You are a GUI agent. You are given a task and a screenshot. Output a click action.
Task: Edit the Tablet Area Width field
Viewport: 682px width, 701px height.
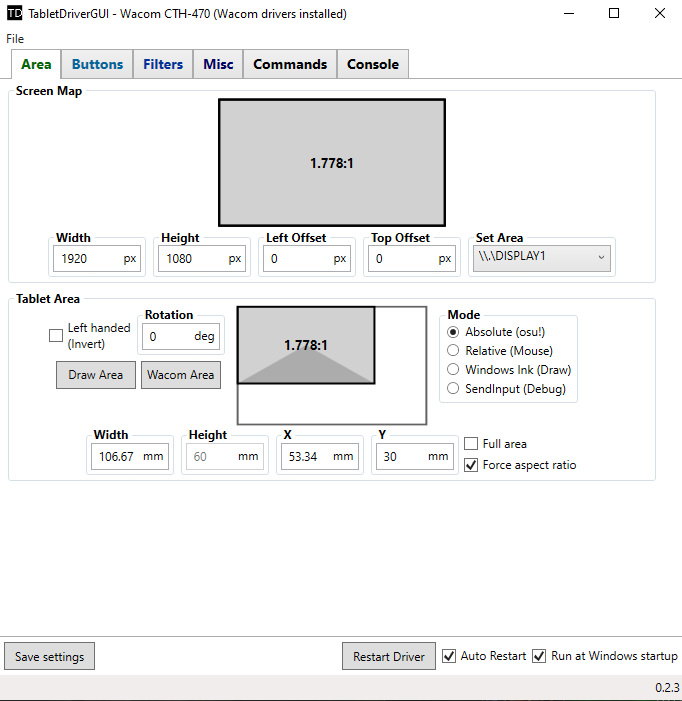tap(130, 456)
